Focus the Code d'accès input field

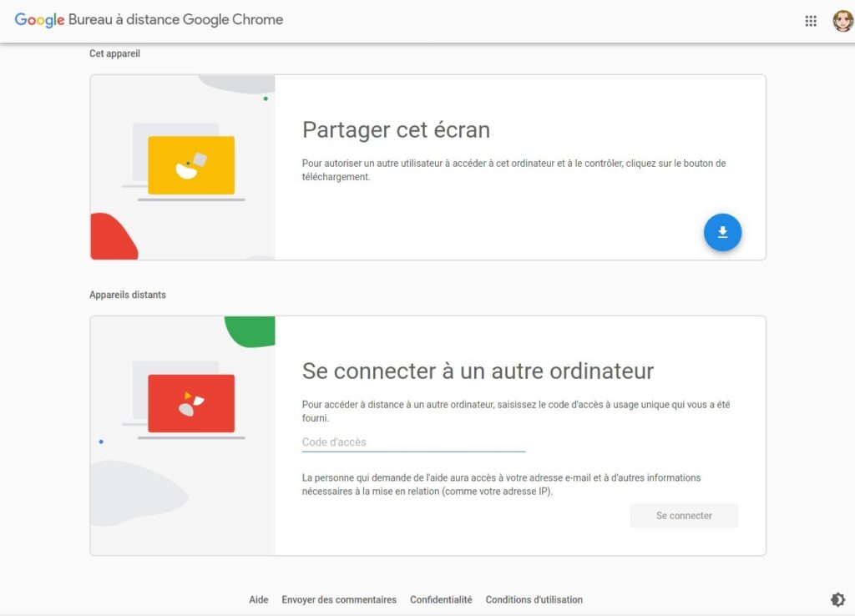(x=413, y=442)
